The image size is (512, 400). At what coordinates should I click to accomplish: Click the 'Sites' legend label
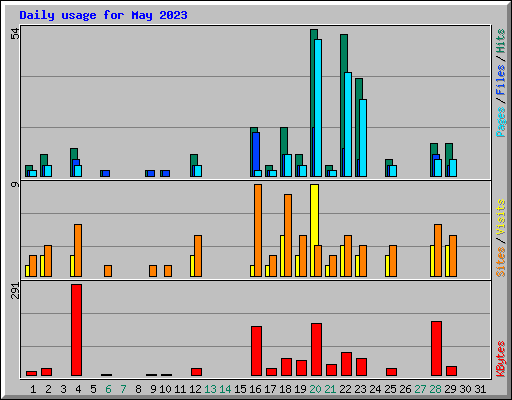pyautogui.click(x=501, y=262)
